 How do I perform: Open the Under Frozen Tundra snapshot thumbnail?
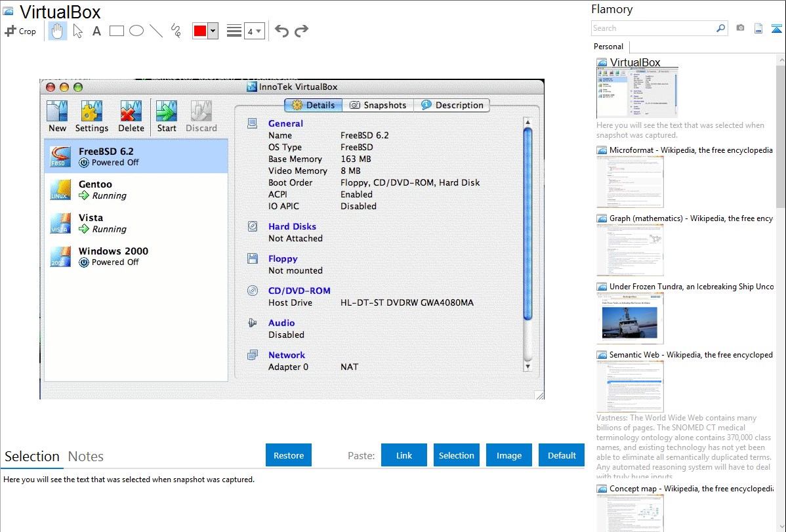pos(630,318)
